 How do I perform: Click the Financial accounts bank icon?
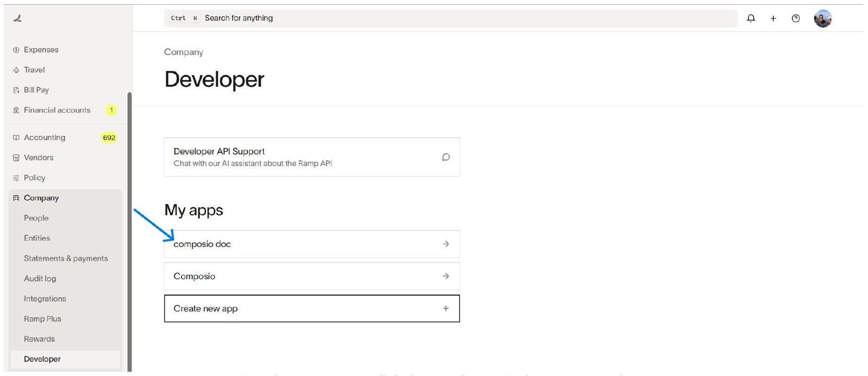pyautogui.click(x=16, y=110)
